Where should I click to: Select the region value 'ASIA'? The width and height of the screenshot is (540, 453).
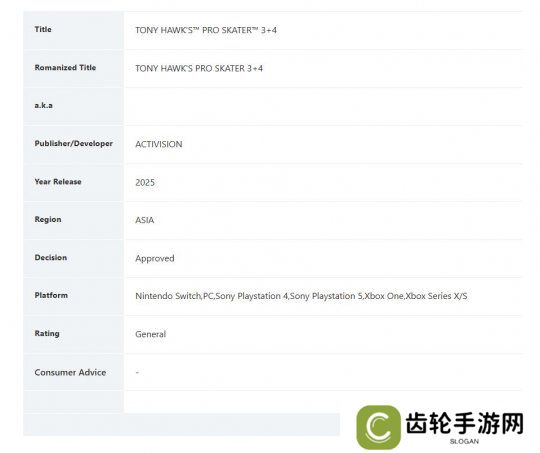[x=145, y=220]
